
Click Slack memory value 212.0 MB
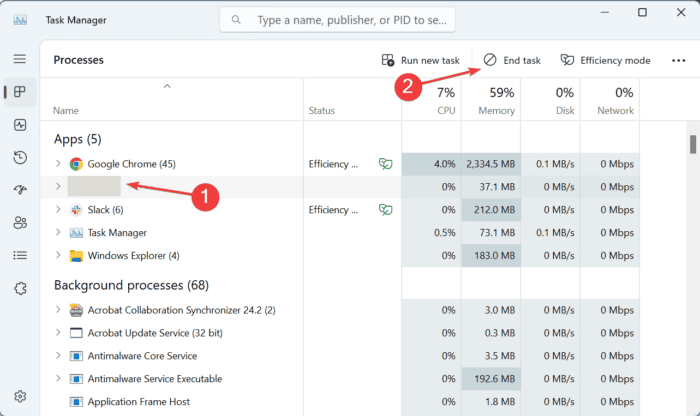click(x=494, y=210)
